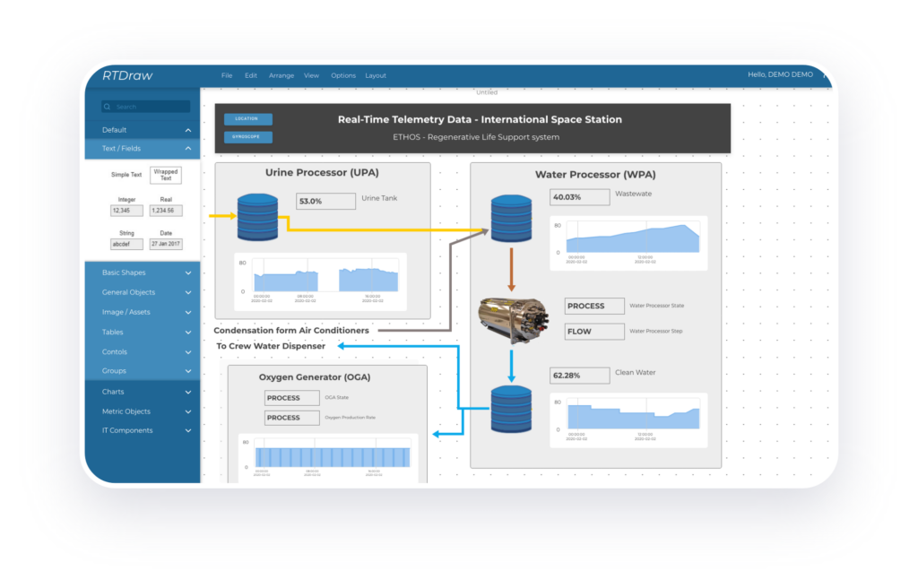Viewport: 918px width, 588px height.
Task: Click the 40.03% Wastewater value field
Action: coord(580,197)
